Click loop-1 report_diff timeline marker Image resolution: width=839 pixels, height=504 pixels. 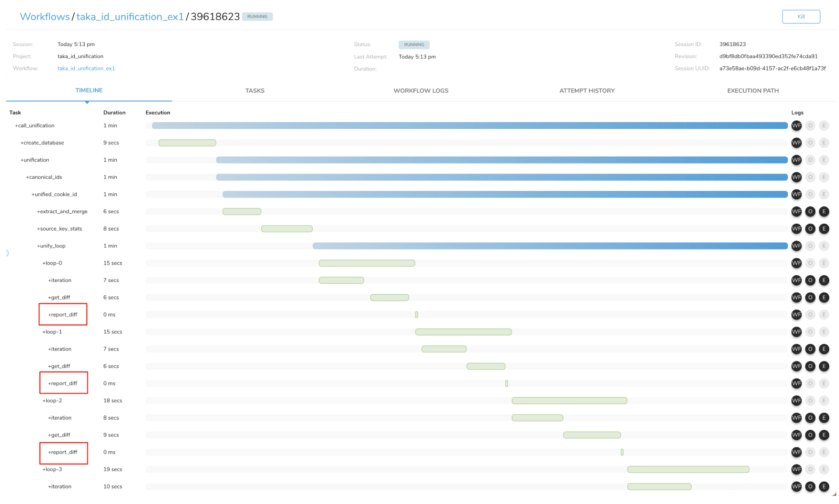[506, 383]
